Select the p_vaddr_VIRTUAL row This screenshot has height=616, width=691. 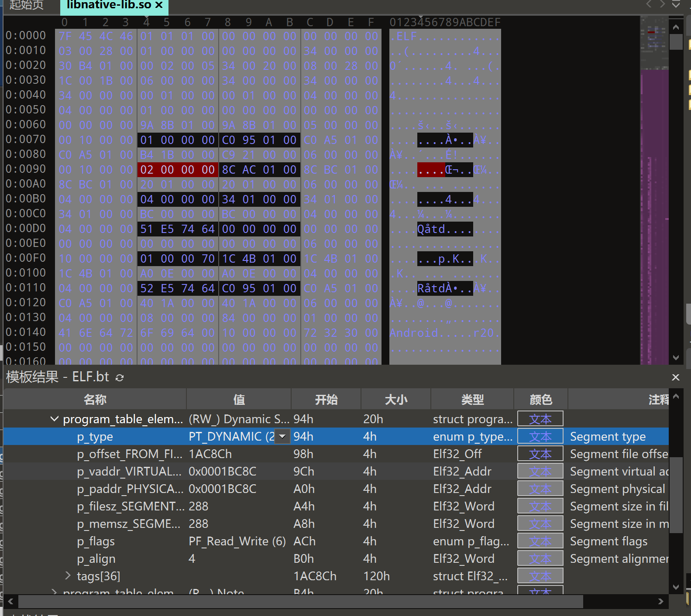129,471
